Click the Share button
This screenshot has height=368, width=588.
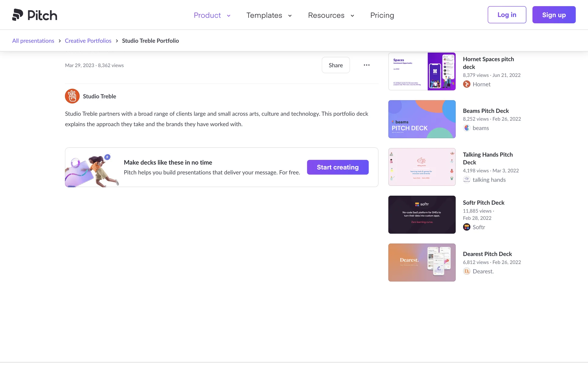[x=336, y=65]
